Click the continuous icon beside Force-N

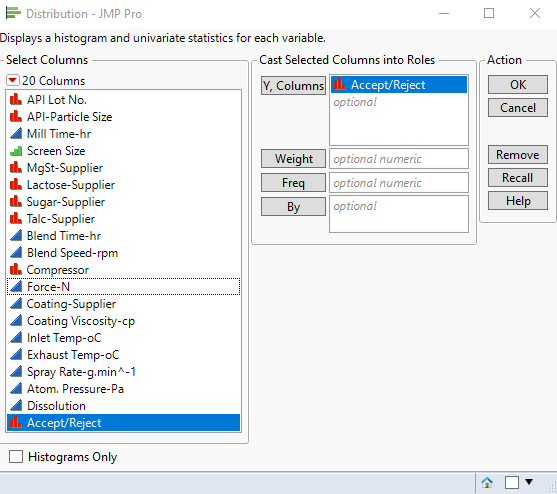tap(16, 287)
